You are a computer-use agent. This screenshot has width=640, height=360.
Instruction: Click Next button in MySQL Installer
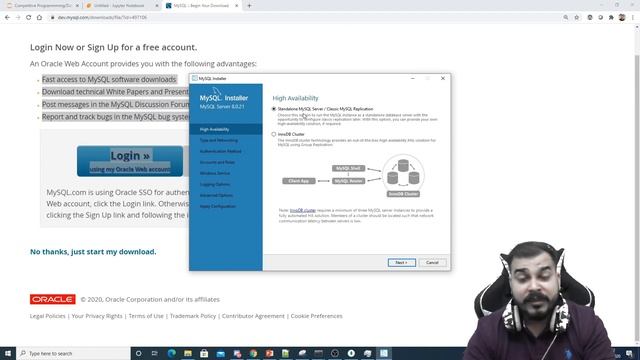[x=402, y=262]
